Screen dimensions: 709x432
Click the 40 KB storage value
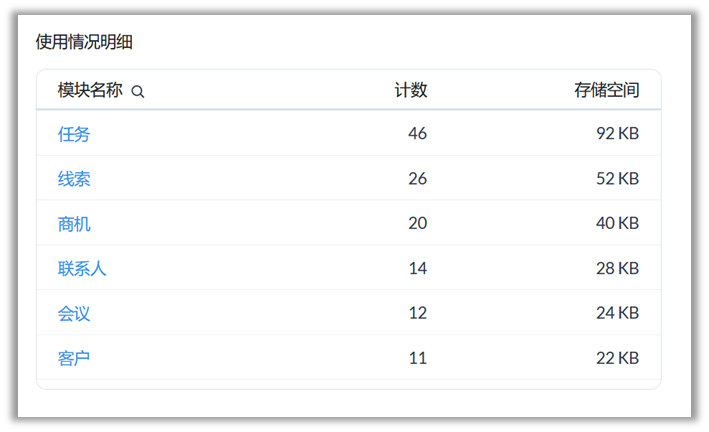pos(617,224)
